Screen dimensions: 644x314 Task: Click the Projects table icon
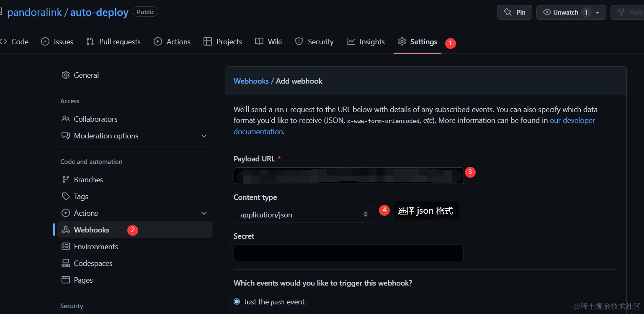(x=207, y=41)
